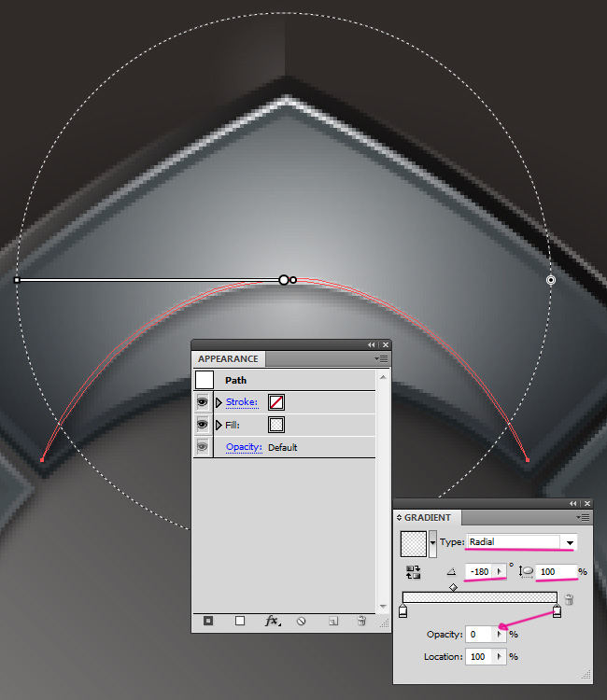Toggle visibility of the Fill attribute
The image size is (607, 700).
coord(202,425)
